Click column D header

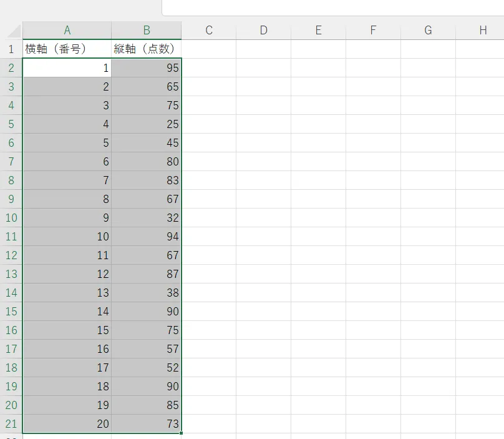pos(263,31)
